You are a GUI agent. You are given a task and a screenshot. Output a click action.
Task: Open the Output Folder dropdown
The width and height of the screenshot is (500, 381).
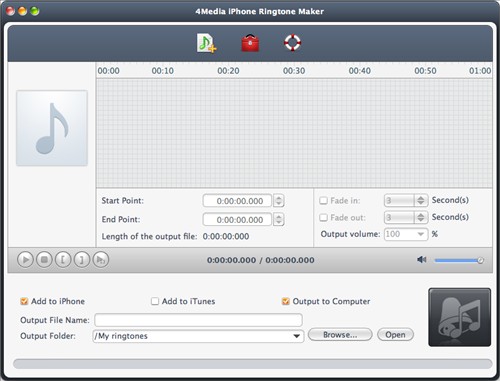[296, 336]
